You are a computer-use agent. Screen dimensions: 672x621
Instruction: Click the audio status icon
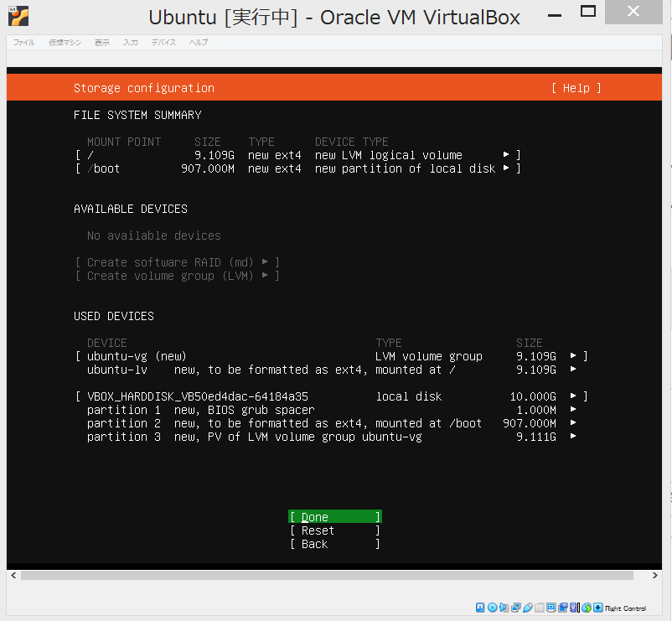(x=504, y=608)
